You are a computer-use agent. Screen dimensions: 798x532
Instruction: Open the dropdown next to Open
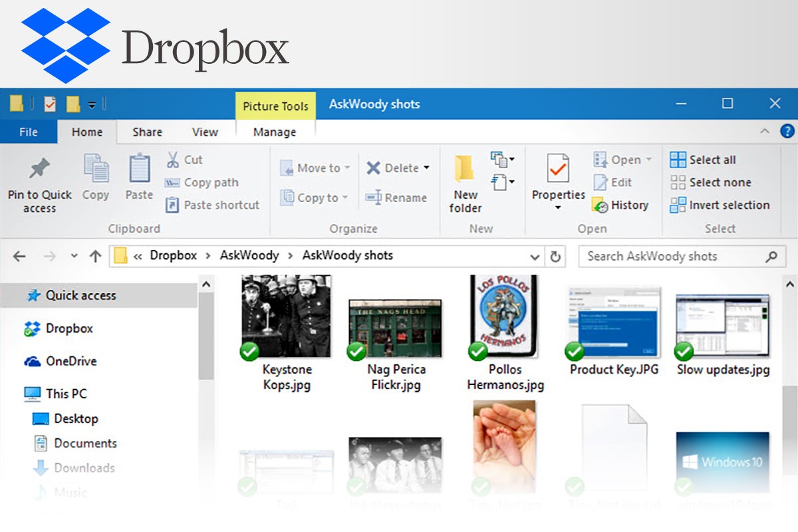[648, 160]
